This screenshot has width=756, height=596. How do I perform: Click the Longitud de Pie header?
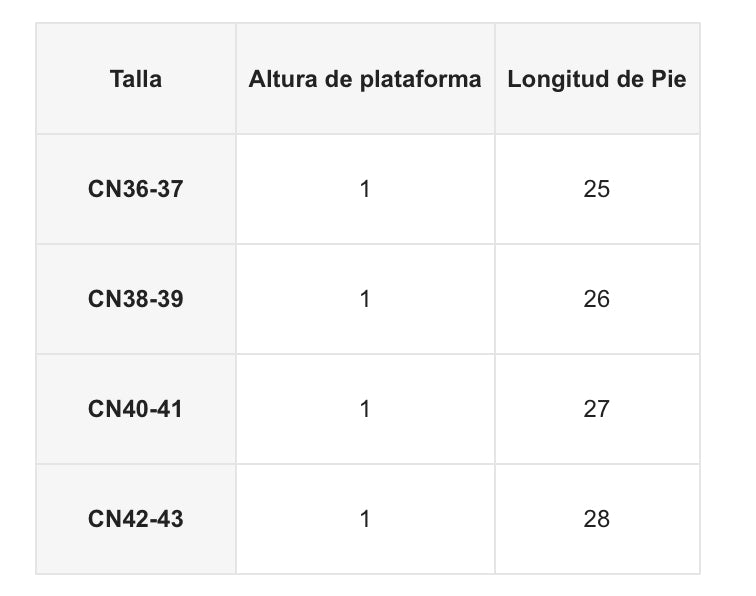point(597,79)
